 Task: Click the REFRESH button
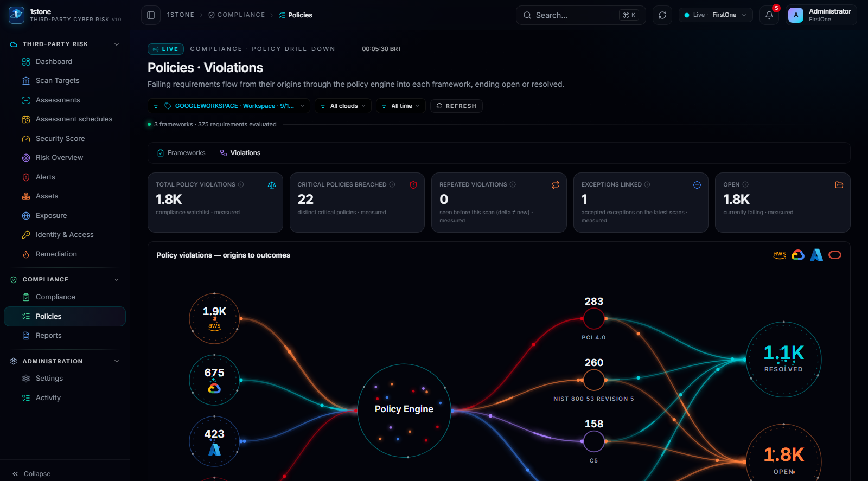point(456,106)
